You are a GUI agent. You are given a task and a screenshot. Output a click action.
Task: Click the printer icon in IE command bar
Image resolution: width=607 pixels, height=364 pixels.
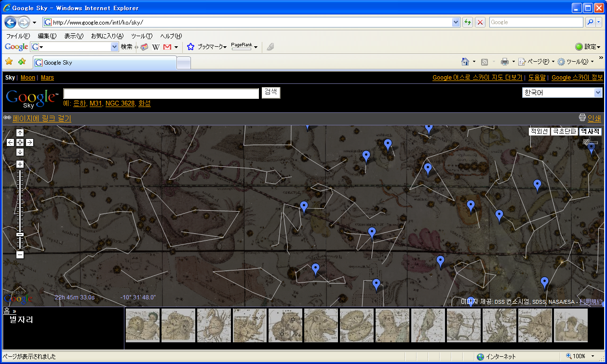pos(505,62)
